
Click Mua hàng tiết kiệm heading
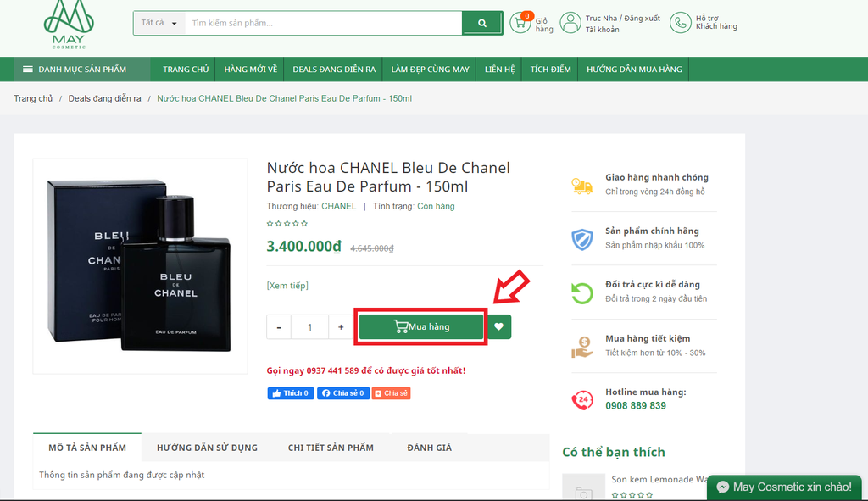pos(648,338)
